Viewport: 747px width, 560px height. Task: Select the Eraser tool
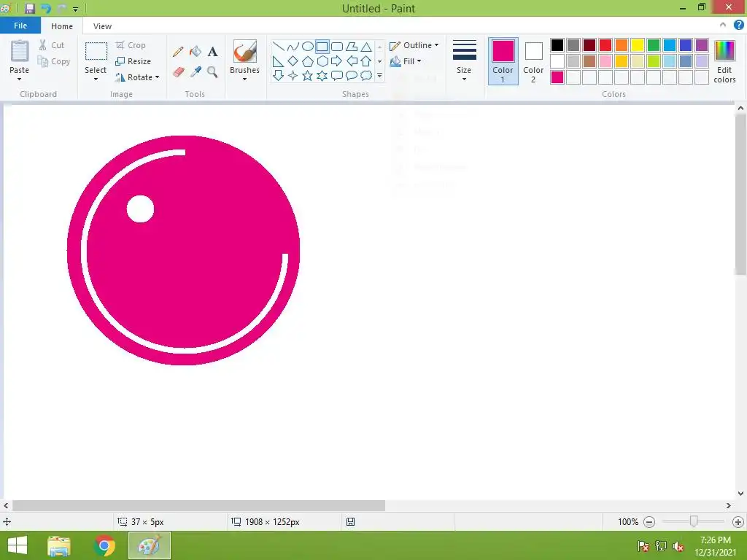click(178, 72)
